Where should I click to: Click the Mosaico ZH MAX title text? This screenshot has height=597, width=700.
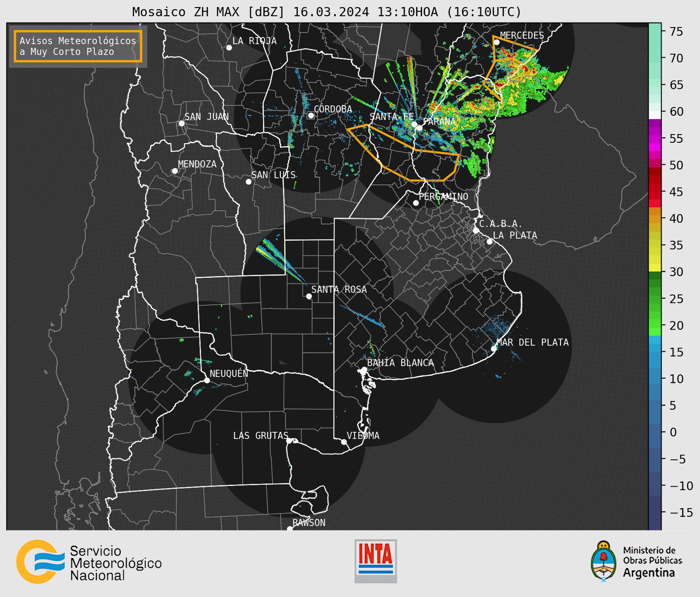pyautogui.click(x=327, y=12)
